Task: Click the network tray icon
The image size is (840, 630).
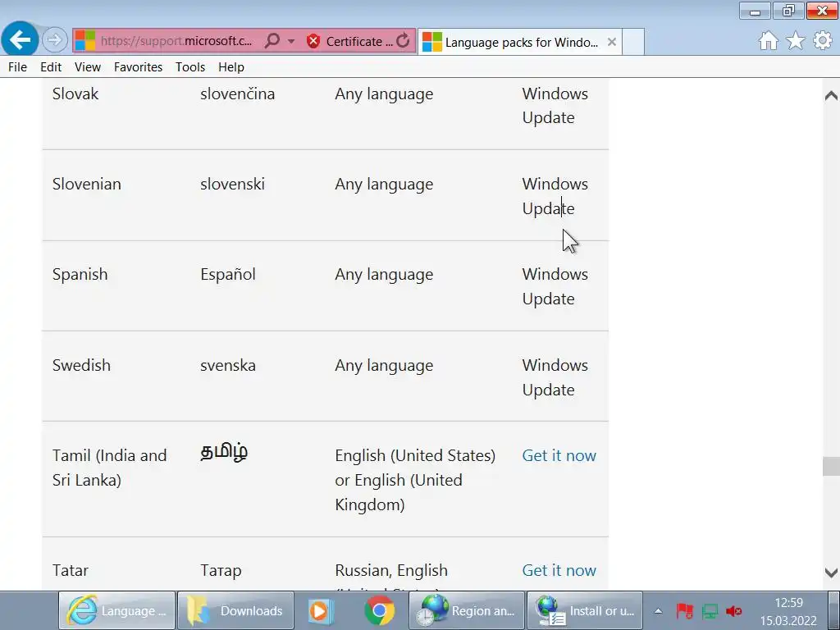Action: tap(710, 610)
